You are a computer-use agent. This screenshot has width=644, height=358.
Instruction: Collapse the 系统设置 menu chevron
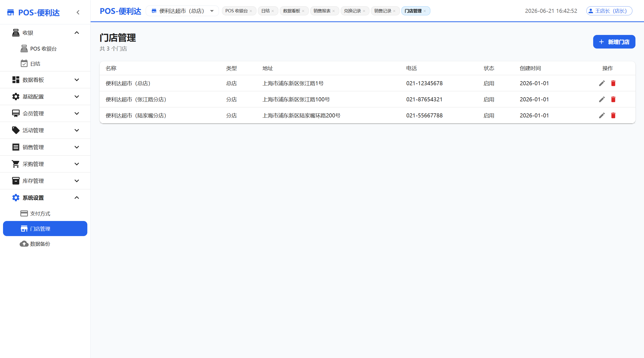coord(77,198)
